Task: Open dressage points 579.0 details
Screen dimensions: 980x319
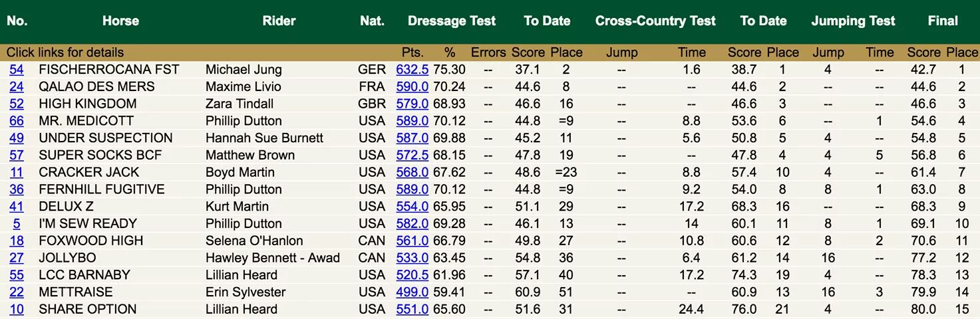Action: click(412, 104)
